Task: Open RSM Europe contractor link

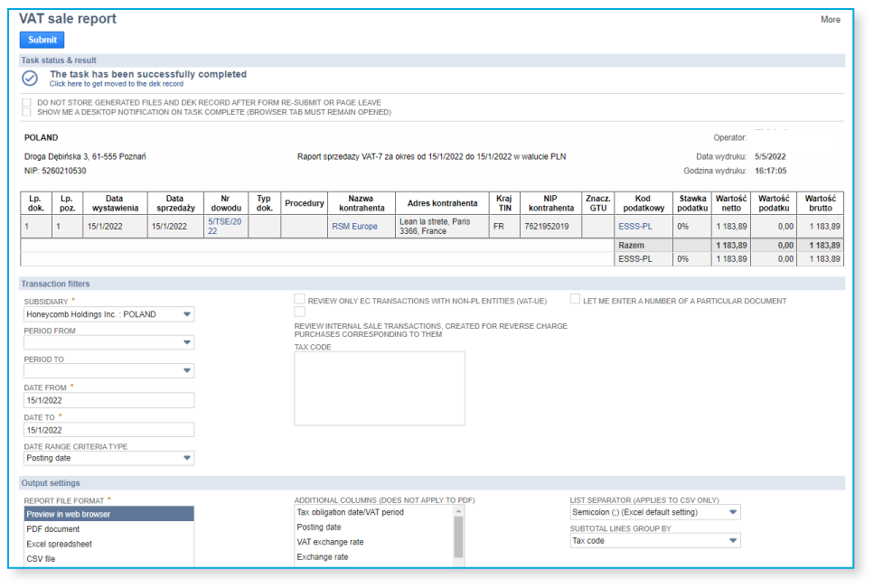Action: pos(354,227)
